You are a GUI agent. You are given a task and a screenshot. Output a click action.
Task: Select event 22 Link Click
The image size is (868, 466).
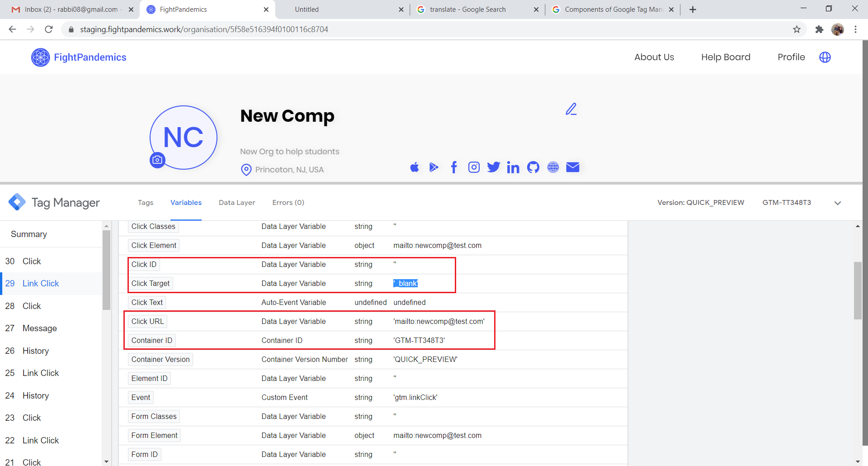tap(51, 440)
